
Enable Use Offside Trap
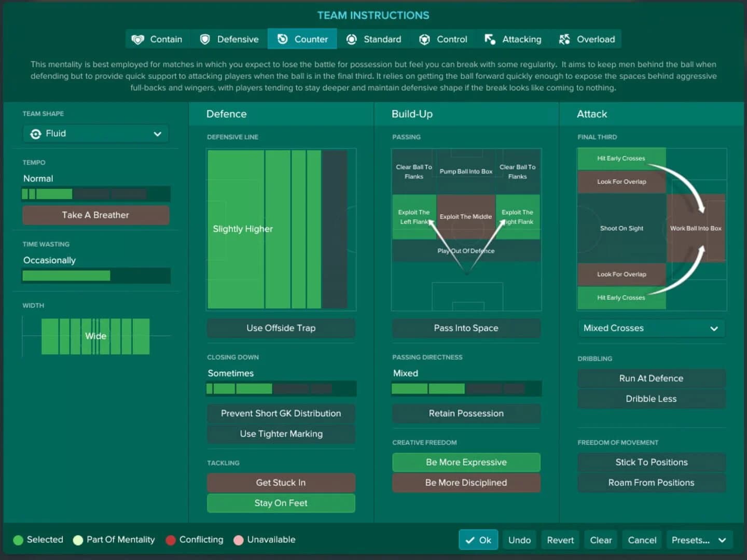281,328
